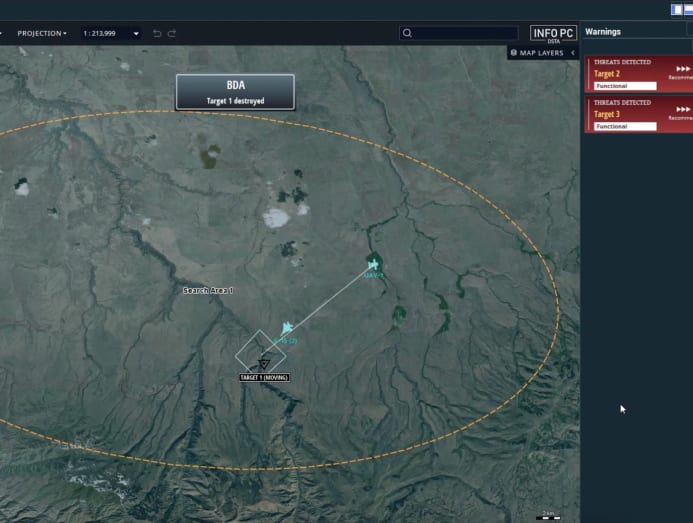
Task: Click the Map Layers stack icon
Action: [x=514, y=52]
